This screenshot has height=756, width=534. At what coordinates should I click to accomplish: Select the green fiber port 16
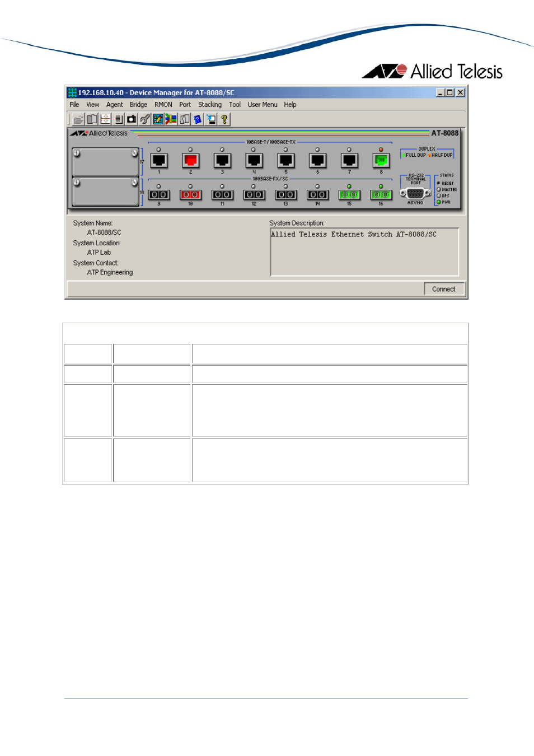click(381, 195)
